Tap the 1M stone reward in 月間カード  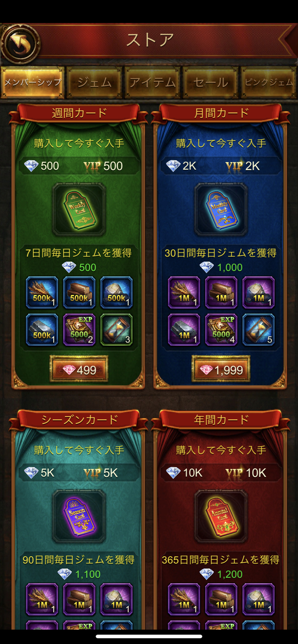click(x=258, y=293)
